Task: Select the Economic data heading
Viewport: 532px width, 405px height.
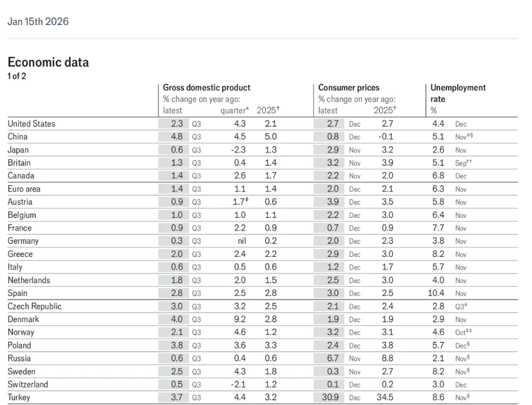Action: tap(48, 62)
